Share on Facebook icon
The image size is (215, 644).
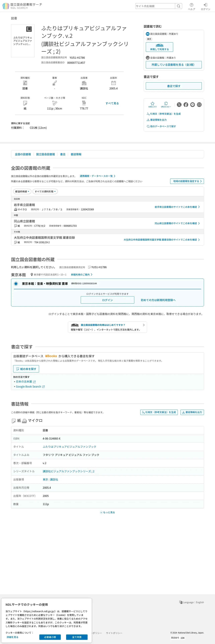pos(186,105)
